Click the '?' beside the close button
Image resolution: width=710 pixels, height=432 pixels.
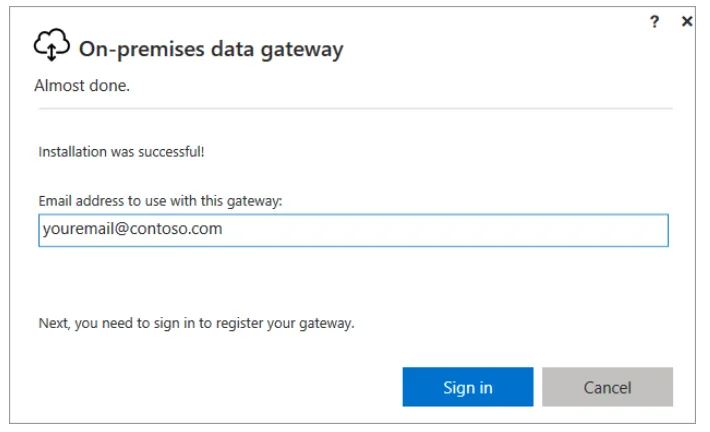point(654,21)
